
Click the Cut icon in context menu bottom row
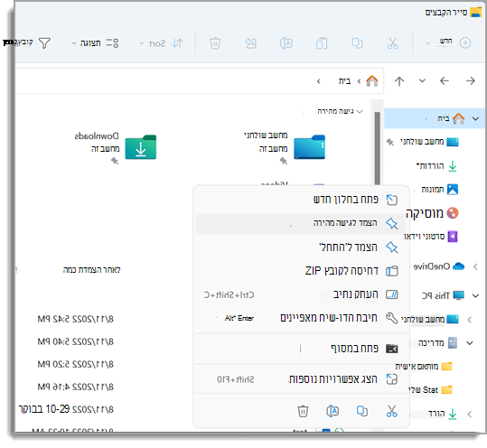pyautogui.click(x=391, y=411)
